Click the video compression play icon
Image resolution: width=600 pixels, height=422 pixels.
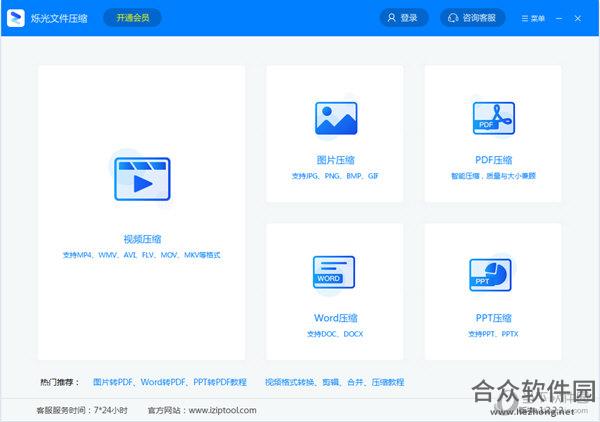(142, 179)
